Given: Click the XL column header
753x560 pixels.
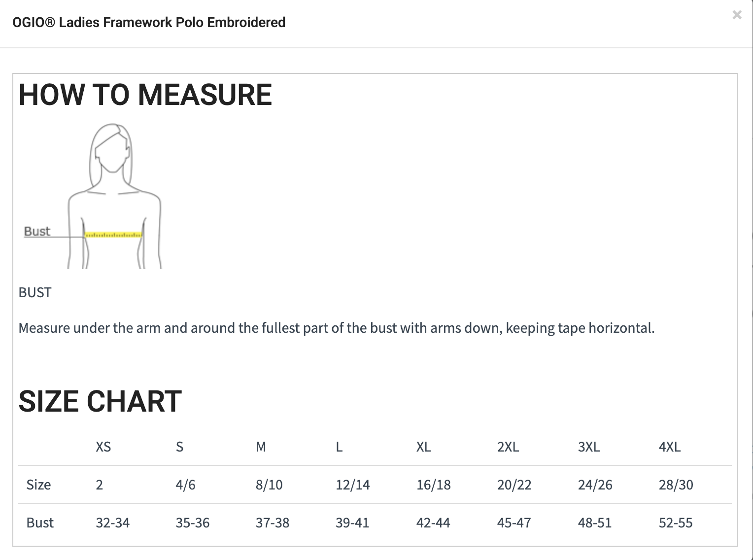Looking at the screenshot, I should (x=423, y=447).
